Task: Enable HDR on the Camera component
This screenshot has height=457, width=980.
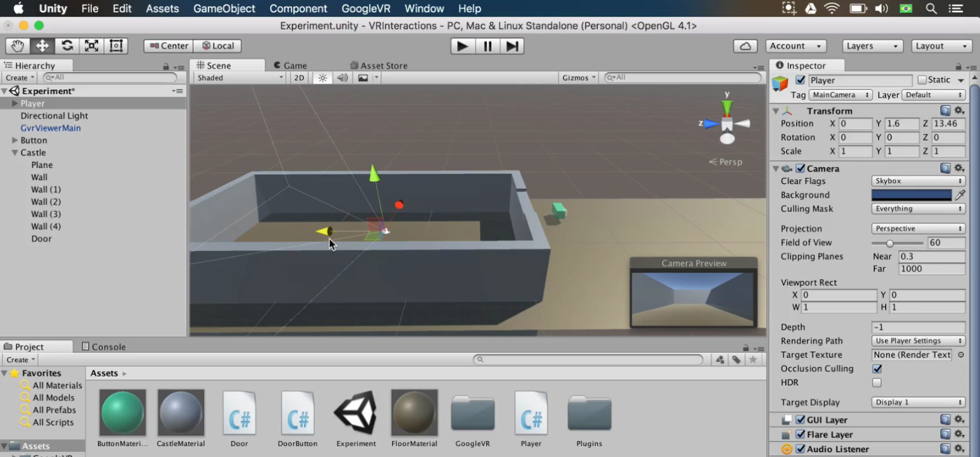Action: tap(877, 382)
